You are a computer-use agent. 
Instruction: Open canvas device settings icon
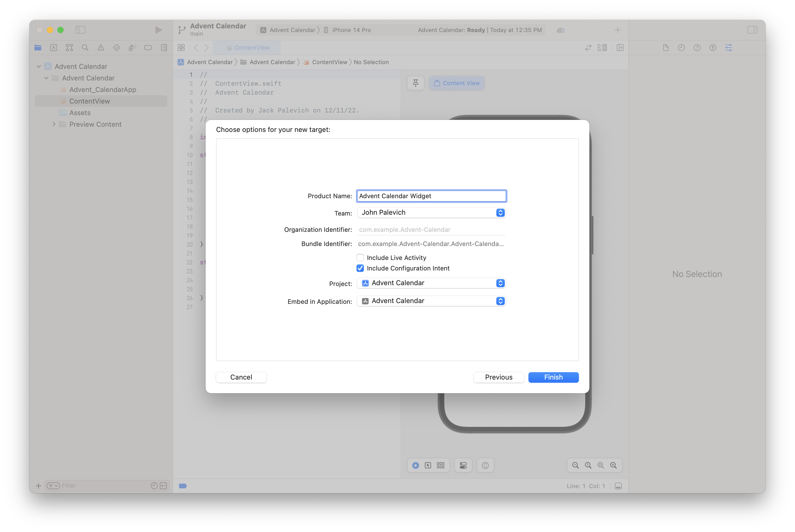point(463,465)
